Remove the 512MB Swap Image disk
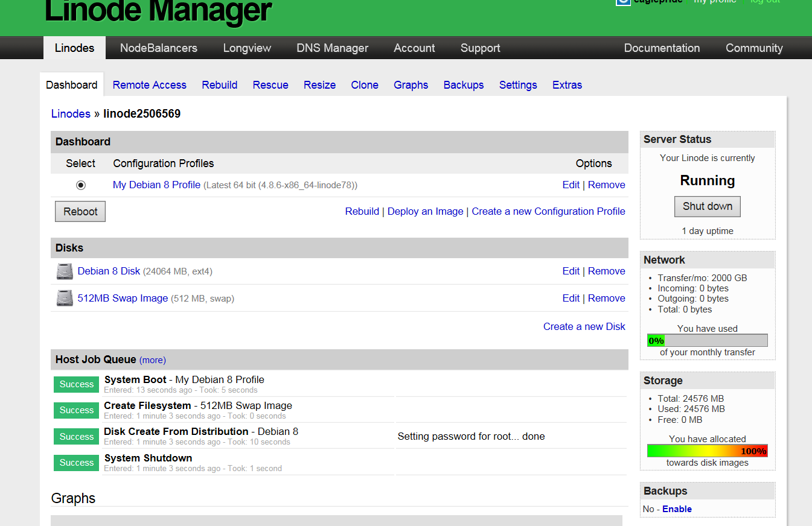 point(607,298)
